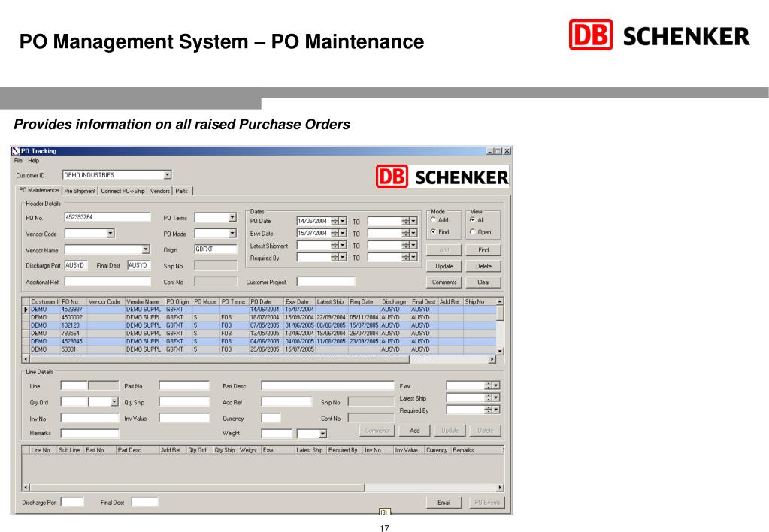Click the Email button
Viewport: 769px width, 532px height.
pos(444,503)
